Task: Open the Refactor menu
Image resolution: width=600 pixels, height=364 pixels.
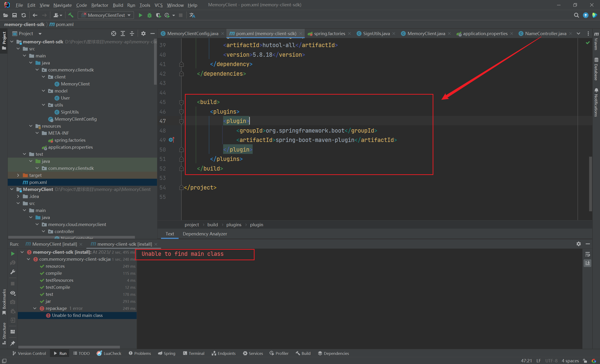Action: (100, 5)
